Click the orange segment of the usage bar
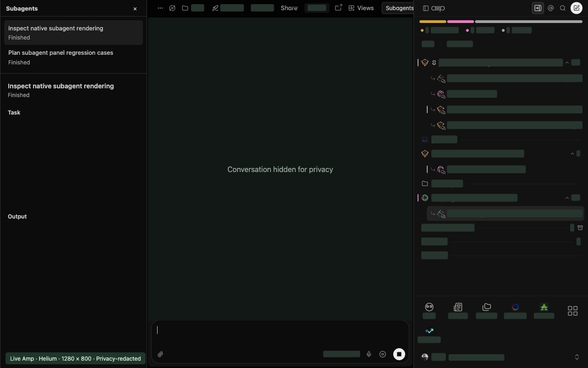 [x=433, y=22]
